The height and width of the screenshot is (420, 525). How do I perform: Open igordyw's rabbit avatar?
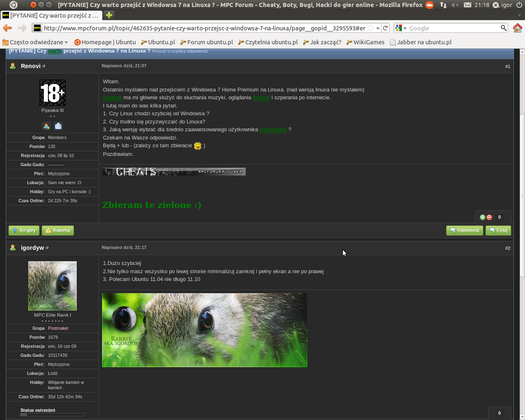click(x=52, y=286)
